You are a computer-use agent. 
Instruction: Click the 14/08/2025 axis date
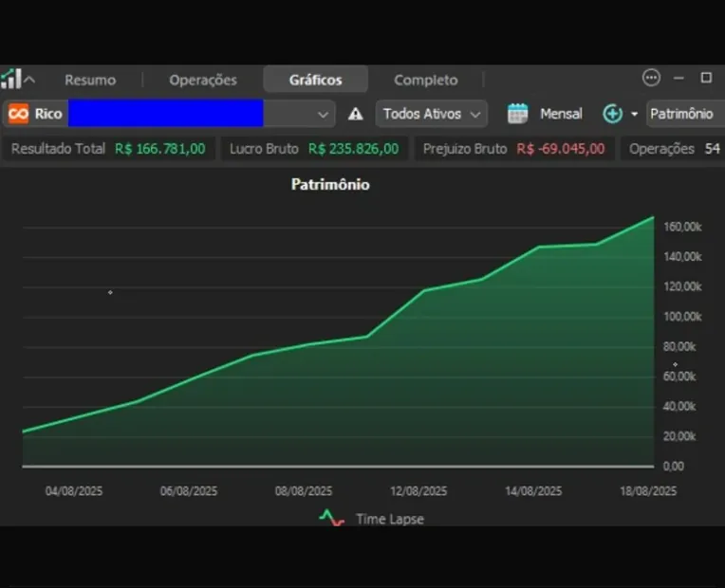click(x=533, y=491)
